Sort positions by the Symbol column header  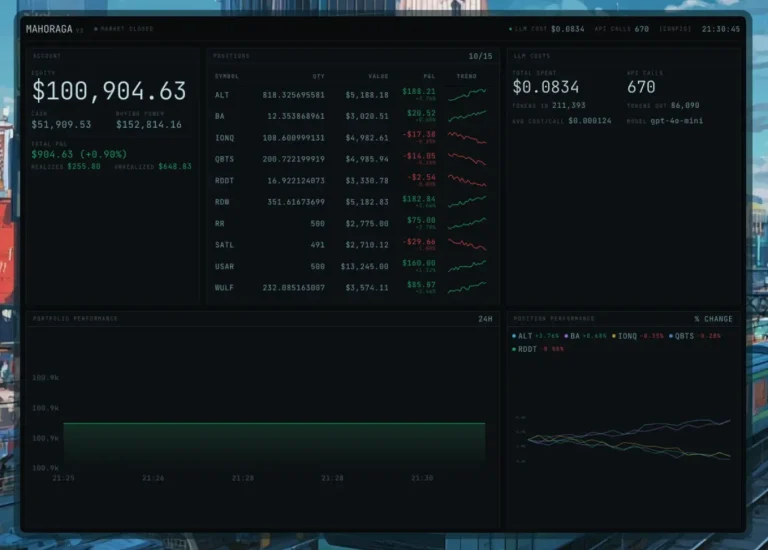227,76
